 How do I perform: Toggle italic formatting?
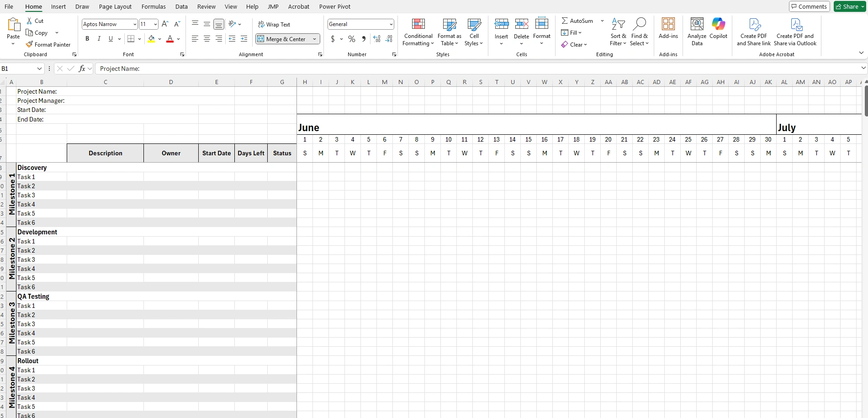(x=99, y=39)
